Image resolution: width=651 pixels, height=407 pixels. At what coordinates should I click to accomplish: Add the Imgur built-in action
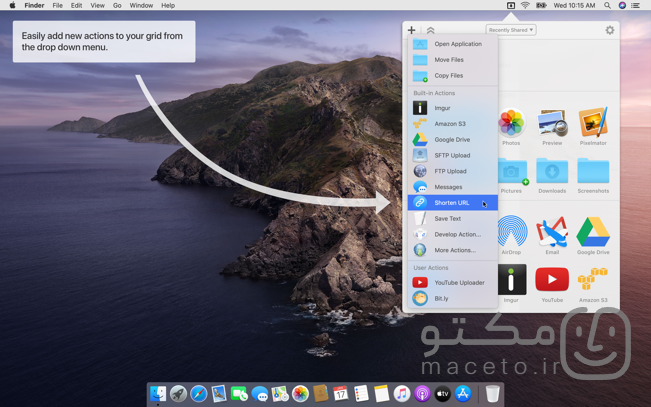pos(453,108)
